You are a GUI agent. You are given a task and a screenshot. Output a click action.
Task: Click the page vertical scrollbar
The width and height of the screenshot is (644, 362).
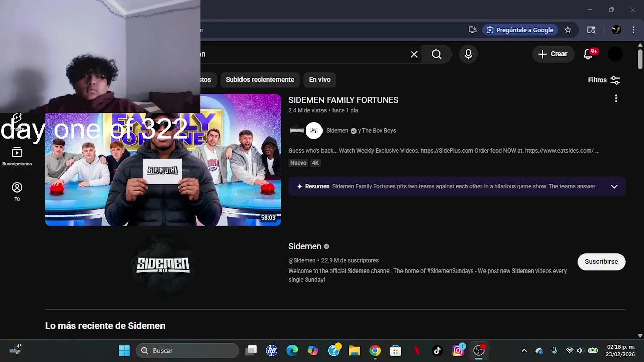640,59
